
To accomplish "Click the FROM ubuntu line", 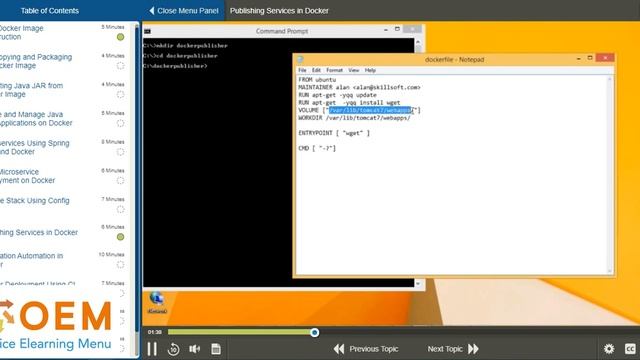I will [317, 80].
